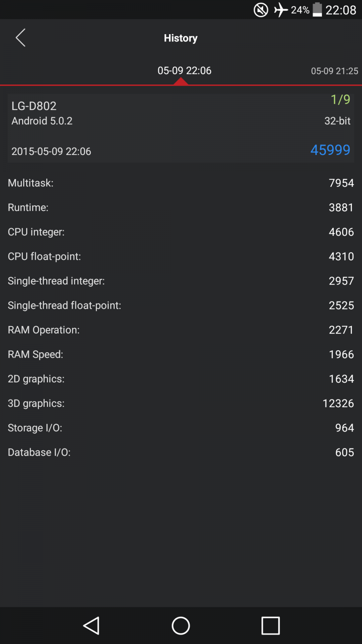362x644 pixels.
Task: Select the 05-09 22:06 history tab
Action: (184, 70)
